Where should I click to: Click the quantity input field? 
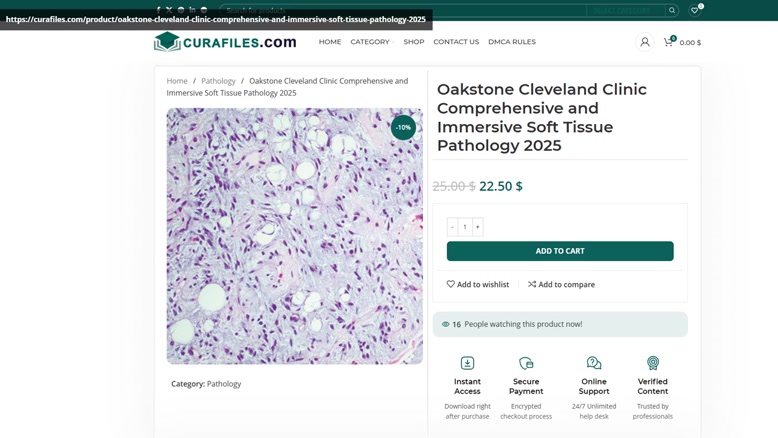click(x=465, y=227)
